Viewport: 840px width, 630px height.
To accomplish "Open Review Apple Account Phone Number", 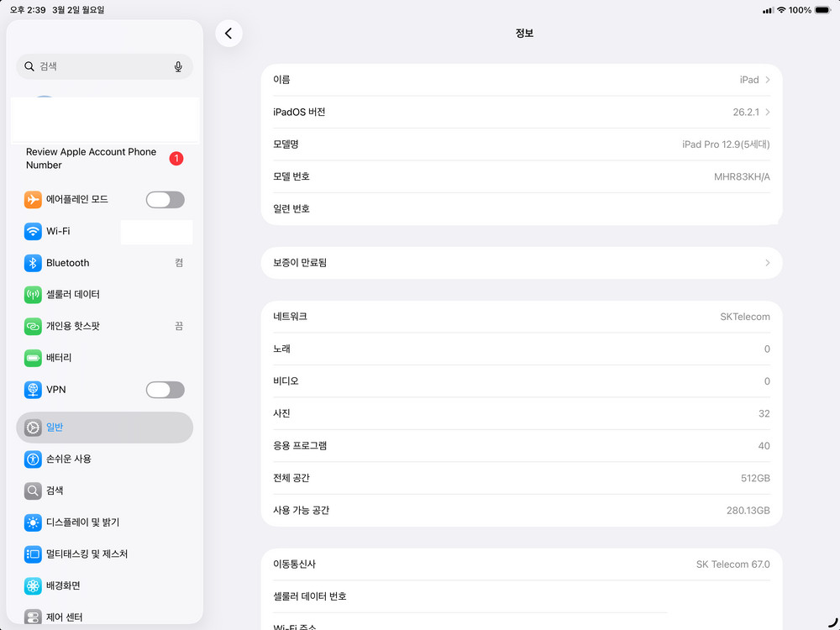I will pyautogui.click(x=104, y=159).
